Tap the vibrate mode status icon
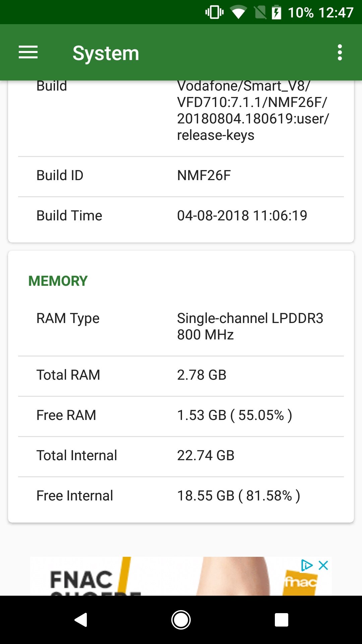Screen dimensions: 362x644 [x=215, y=13]
